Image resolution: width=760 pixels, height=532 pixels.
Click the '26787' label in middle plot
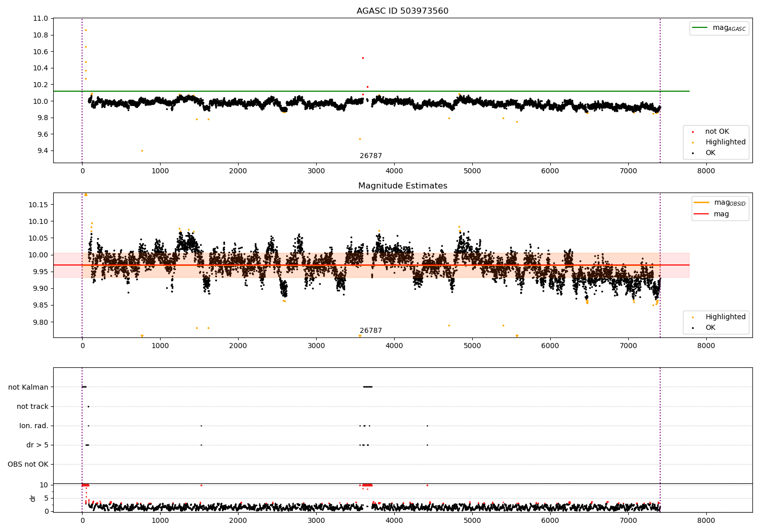371,331
